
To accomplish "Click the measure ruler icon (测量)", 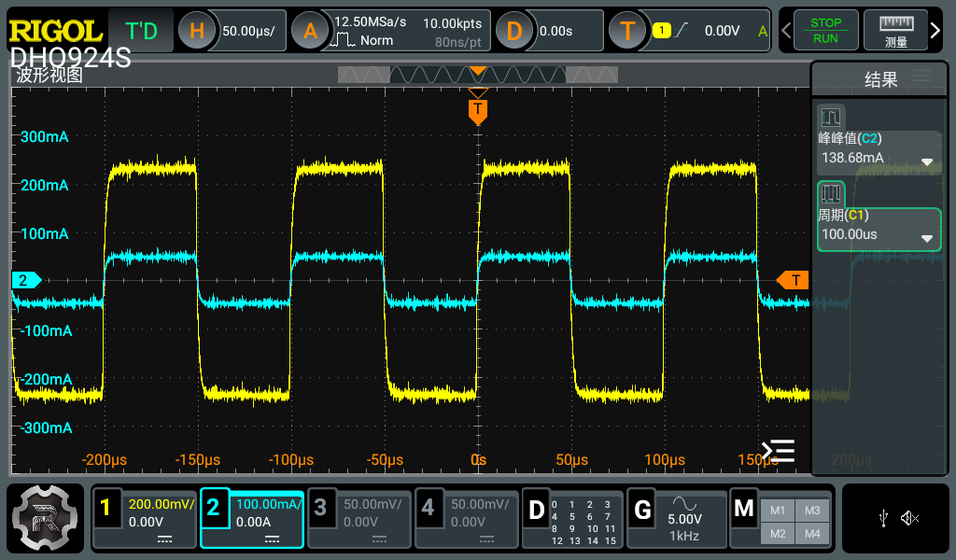I will coord(895,31).
